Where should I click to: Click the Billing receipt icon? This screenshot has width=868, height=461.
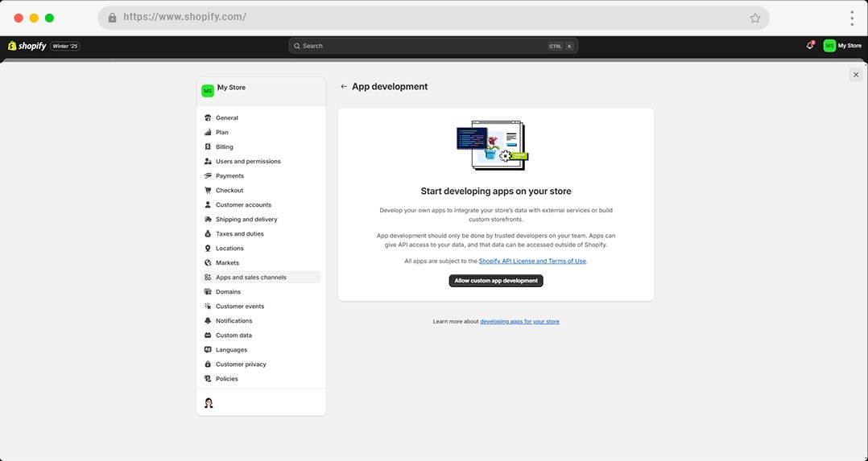click(208, 146)
